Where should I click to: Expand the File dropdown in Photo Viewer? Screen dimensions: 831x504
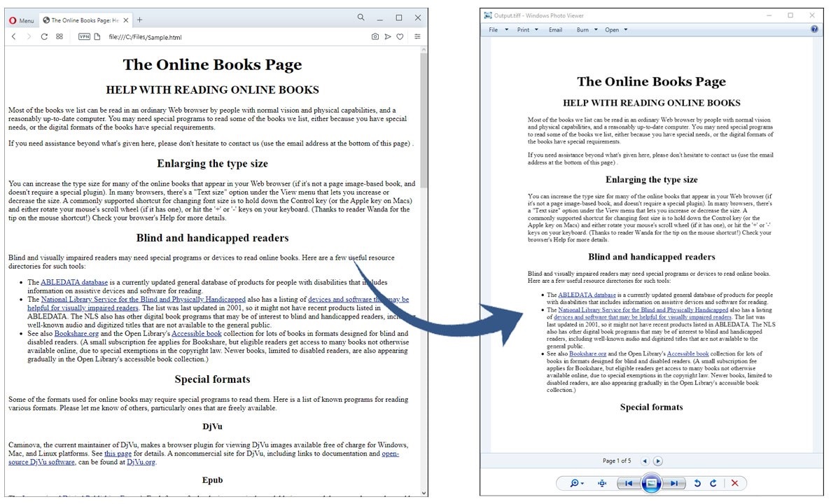(497, 30)
